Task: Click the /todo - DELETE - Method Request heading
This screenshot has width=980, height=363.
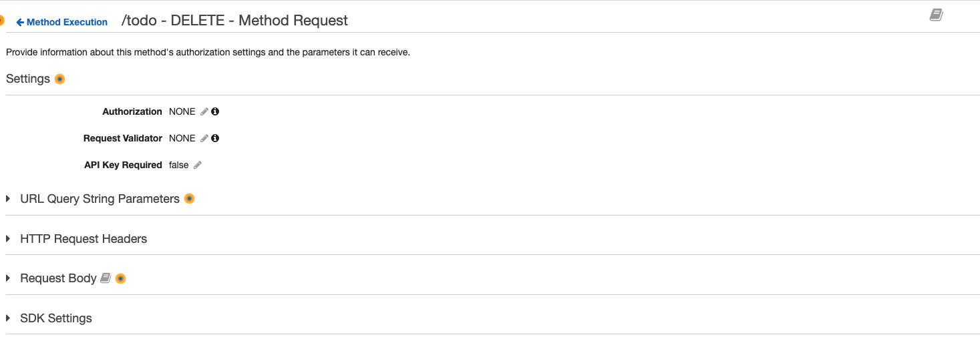Action: [x=234, y=21]
